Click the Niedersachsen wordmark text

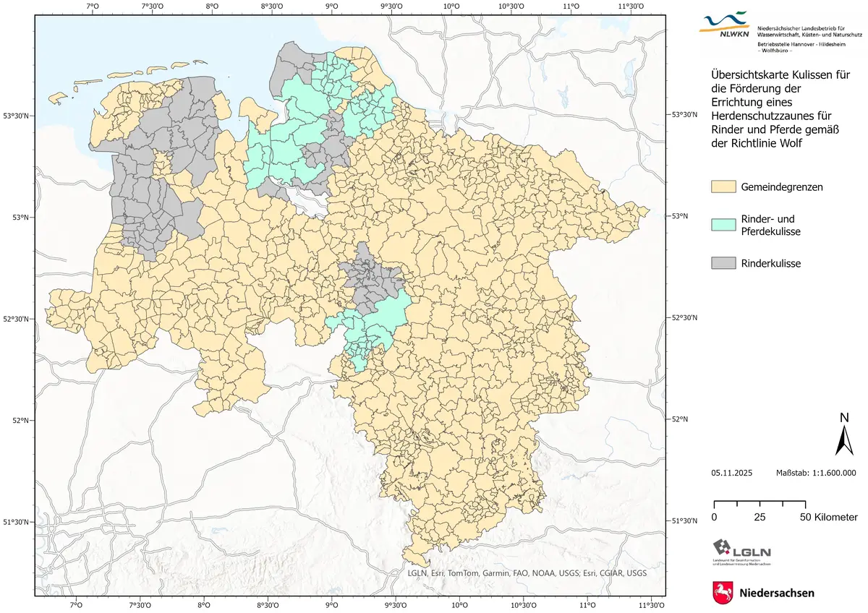777,593
